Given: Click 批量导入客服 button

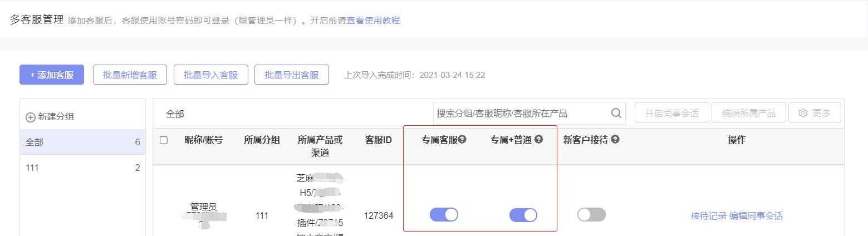Looking at the screenshot, I should (x=210, y=75).
